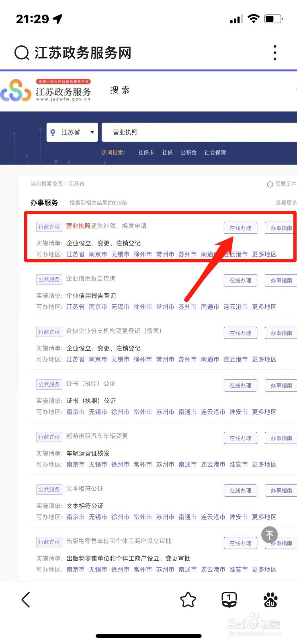Image resolution: width=297 pixels, height=644 pixels.
Task: Open the 巡游出租汽车车辆变更 result title
Action: pos(97,436)
